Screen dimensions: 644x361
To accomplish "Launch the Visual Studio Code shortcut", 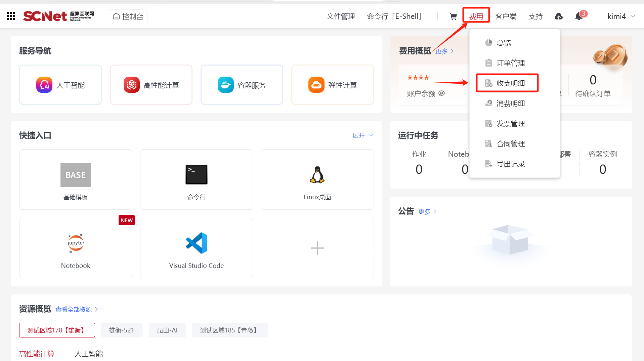I will [x=196, y=248].
